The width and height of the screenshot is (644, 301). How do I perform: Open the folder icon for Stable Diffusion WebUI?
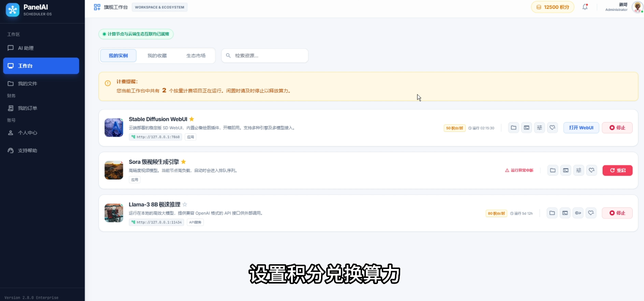(514, 128)
